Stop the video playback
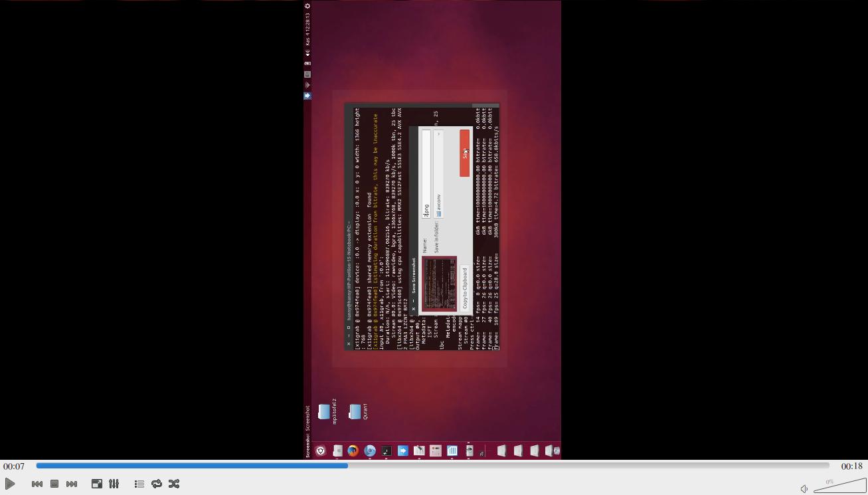The height and width of the screenshot is (495, 868). click(x=54, y=484)
